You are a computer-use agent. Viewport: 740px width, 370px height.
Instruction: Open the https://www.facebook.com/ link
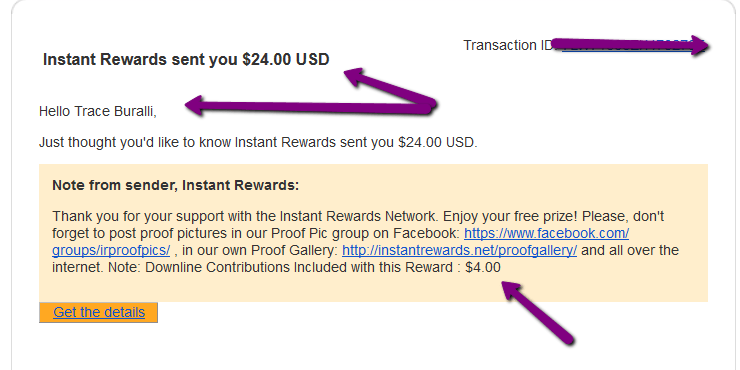tap(547, 233)
